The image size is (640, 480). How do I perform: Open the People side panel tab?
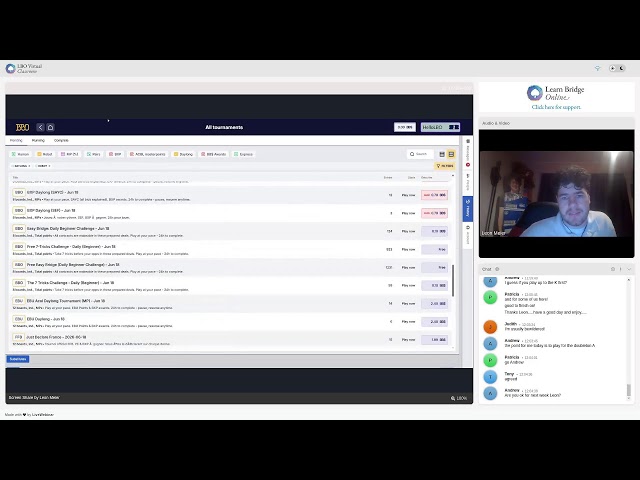(x=468, y=182)
